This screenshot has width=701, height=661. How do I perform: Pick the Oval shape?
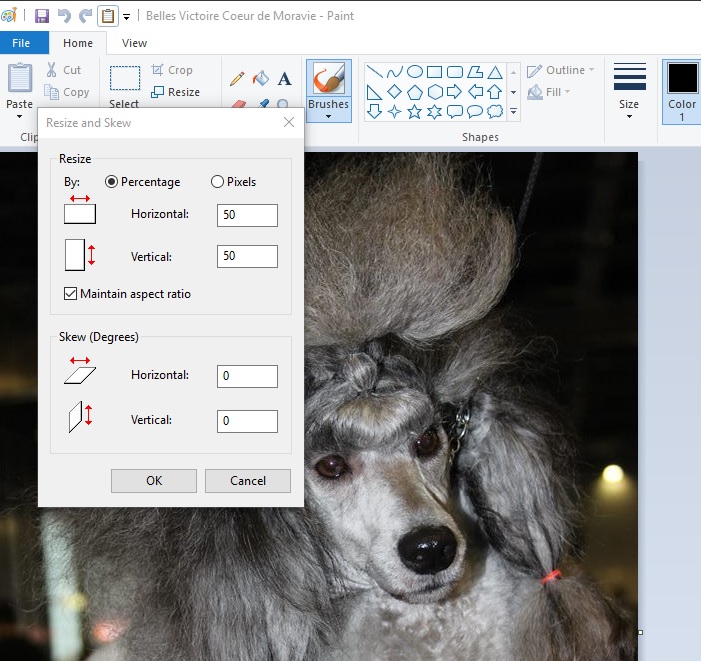pyautogui.click(x=415, y=72)
